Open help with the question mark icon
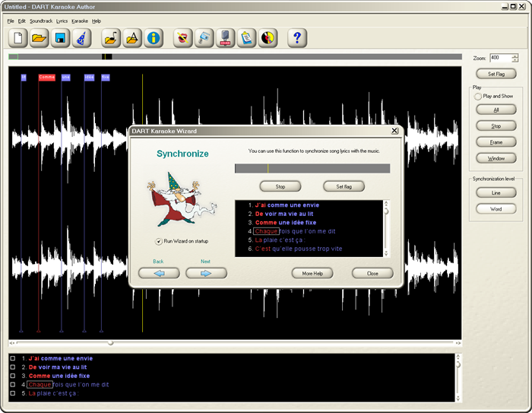 297,37
